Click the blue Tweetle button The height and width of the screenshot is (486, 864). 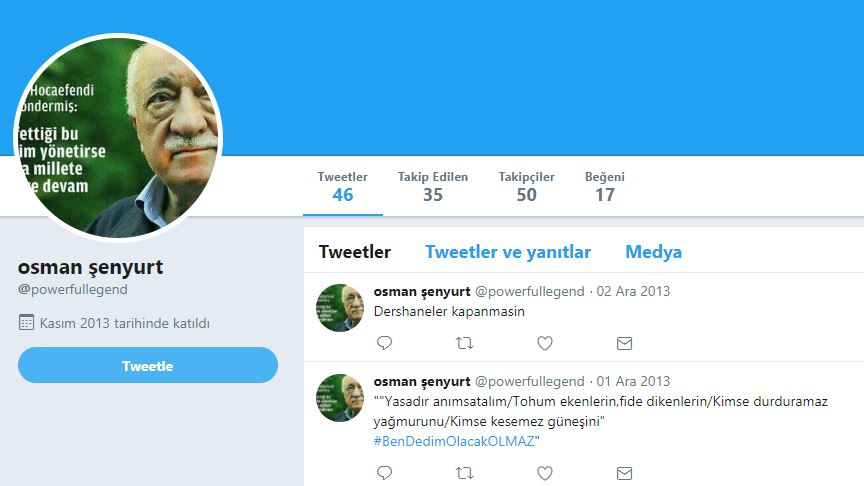click(148, 365)
